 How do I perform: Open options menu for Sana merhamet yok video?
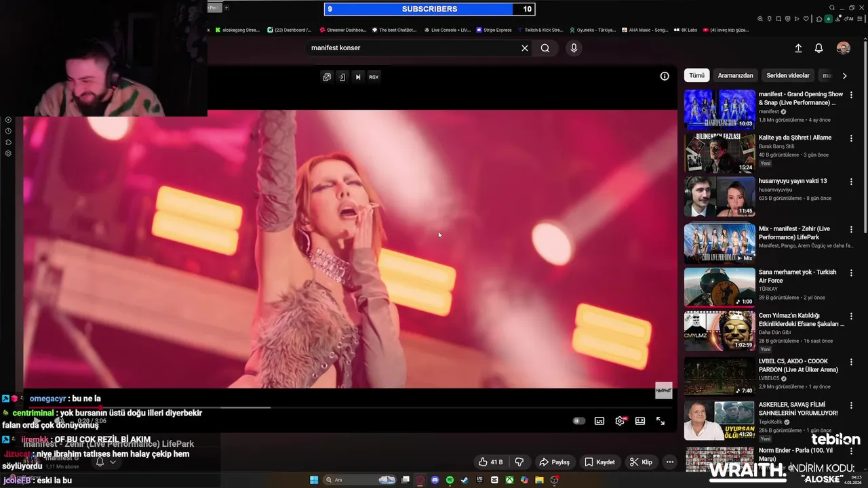(x=851, y=272)
